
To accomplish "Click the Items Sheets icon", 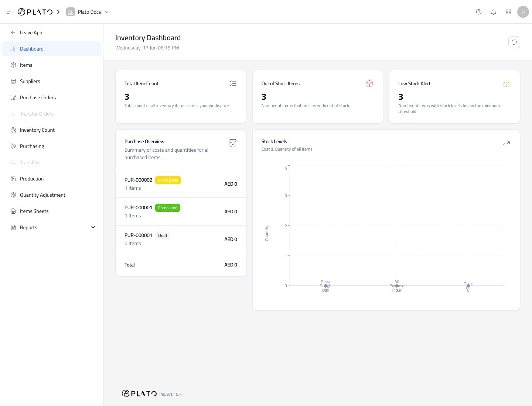I will click(x=13, y=211).
